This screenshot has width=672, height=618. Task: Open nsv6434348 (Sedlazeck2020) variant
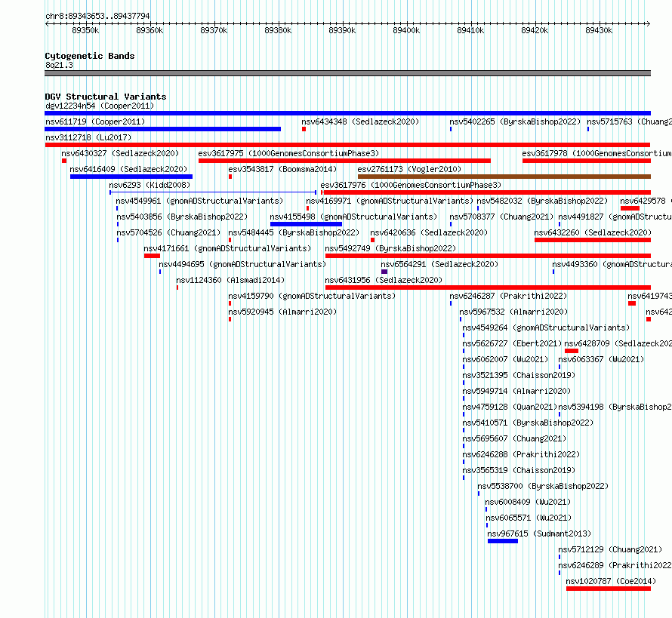point(360,121)
